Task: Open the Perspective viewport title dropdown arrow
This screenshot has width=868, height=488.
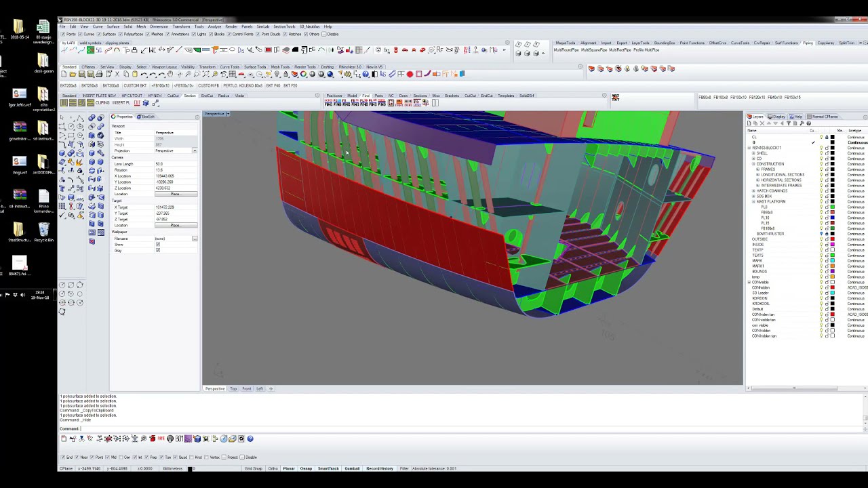Action: [228, 114]
